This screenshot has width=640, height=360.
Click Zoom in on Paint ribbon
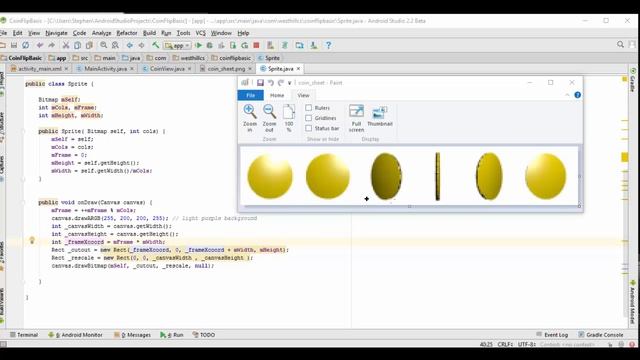[x=250, y=118]
